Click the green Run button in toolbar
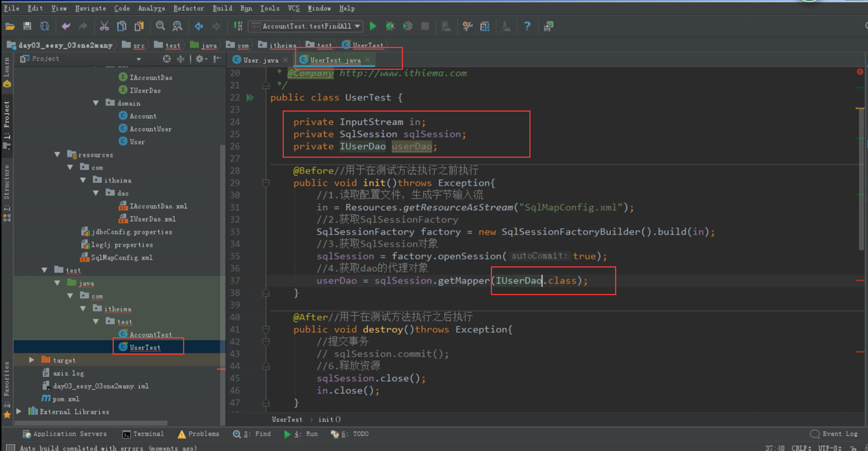This screenshot has height=451, width=868. (373, 26)
